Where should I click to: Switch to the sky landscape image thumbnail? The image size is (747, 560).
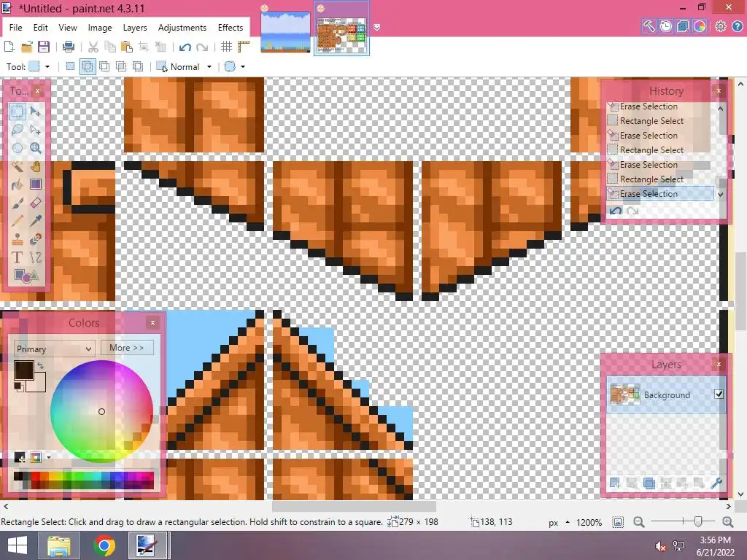(285, 32)
